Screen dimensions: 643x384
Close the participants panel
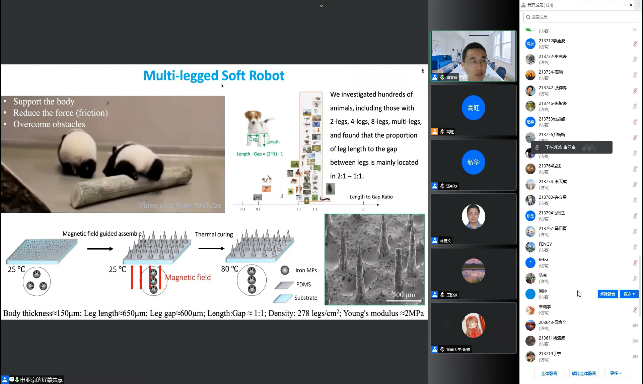(x=631, y=5)
